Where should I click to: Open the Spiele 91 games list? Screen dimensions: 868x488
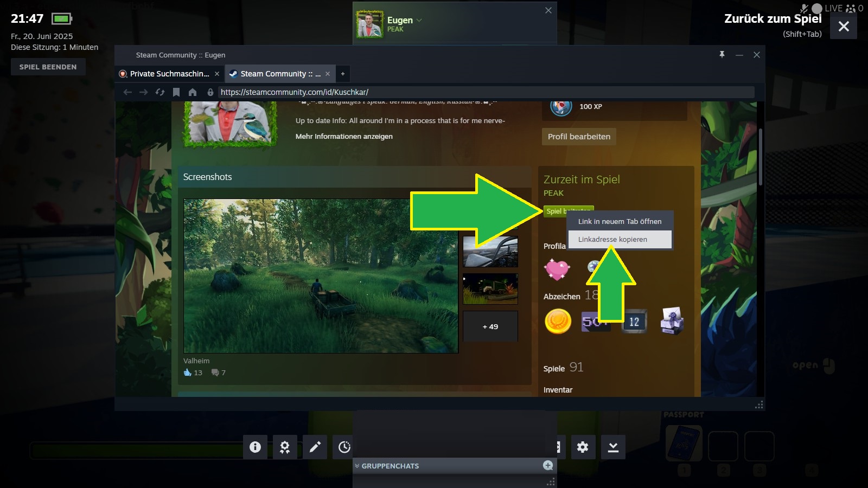[563, 368]
